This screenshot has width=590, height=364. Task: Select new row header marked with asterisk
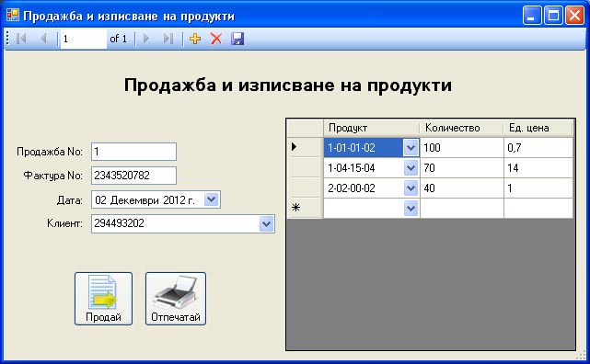pyautogui.click(x=305, y=208)
